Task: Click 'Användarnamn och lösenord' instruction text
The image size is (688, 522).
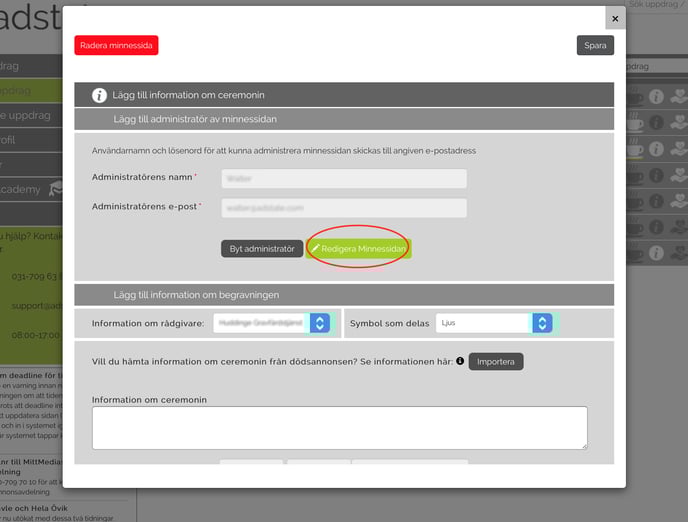Action: tap(284, 150)
